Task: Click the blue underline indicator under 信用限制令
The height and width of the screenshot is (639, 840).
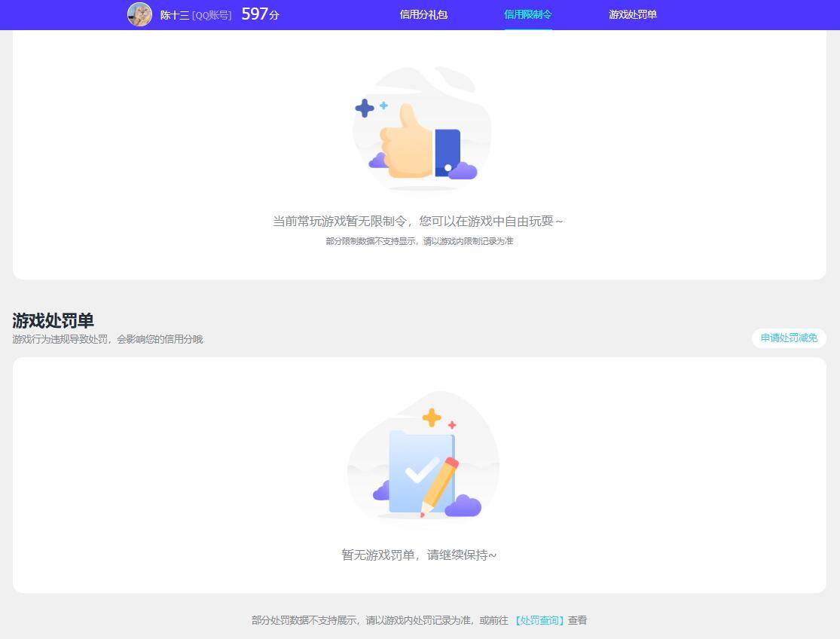Action: tap(527, 29)
